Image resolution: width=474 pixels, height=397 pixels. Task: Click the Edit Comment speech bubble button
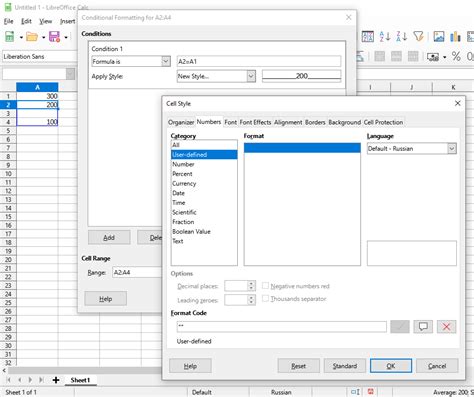point(423,327)
